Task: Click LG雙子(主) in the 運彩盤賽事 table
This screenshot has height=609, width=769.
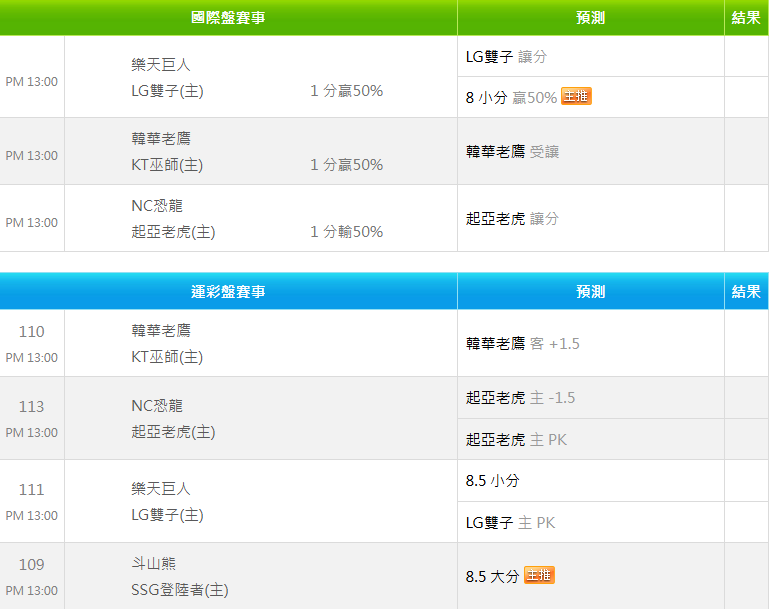Action: 167,515
